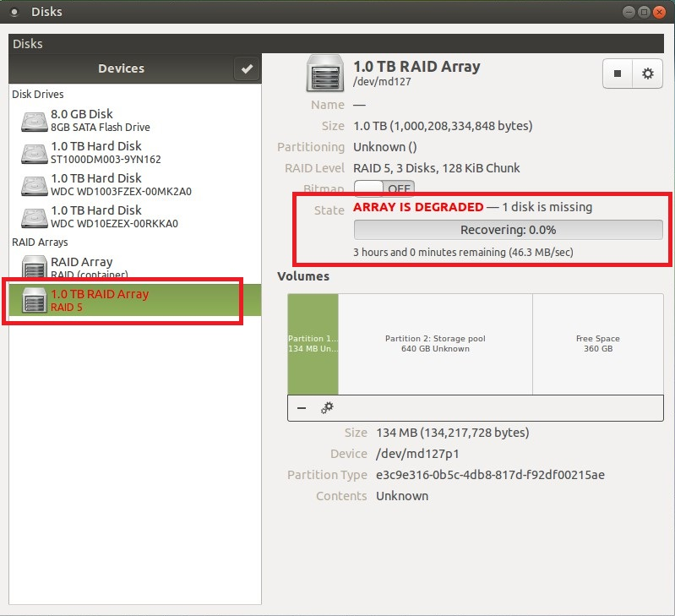This screenshot has height=616, width=675.
Task: Click the Contents Unknown value
Action: click(x=402, y=496)
